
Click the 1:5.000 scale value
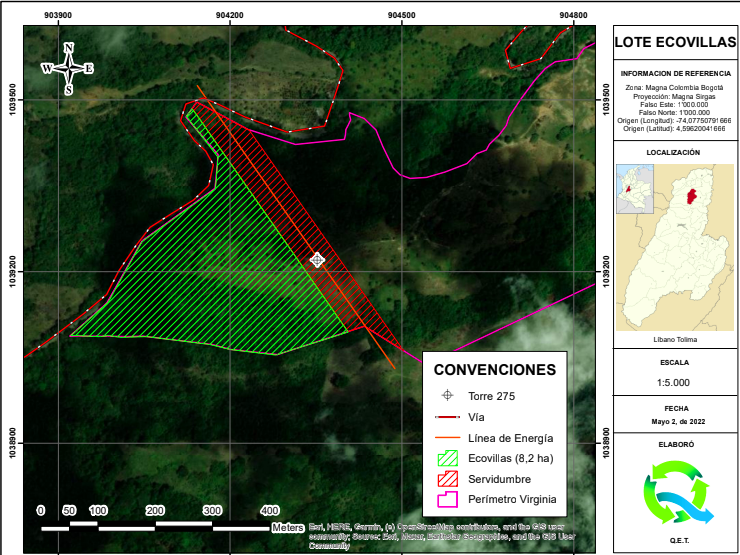click(x=673, y=382)
